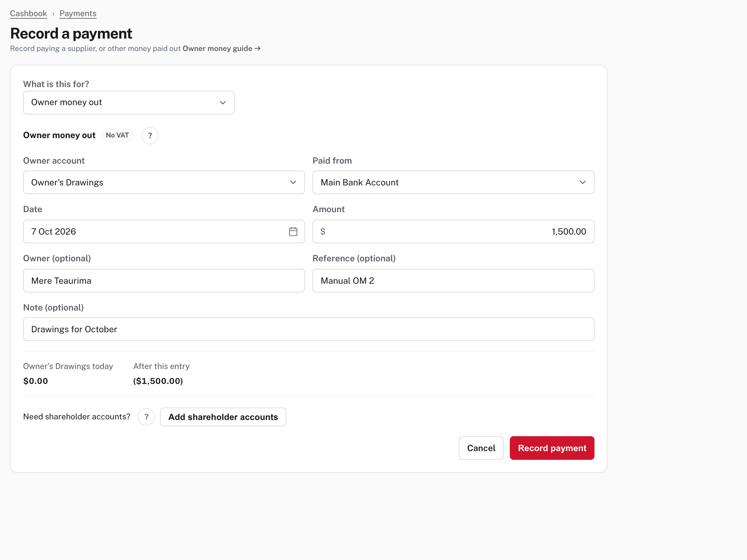This screenshot has width=747, height=560.
Task: Click the Record a payment heading
Action: (x=71, y=33)
